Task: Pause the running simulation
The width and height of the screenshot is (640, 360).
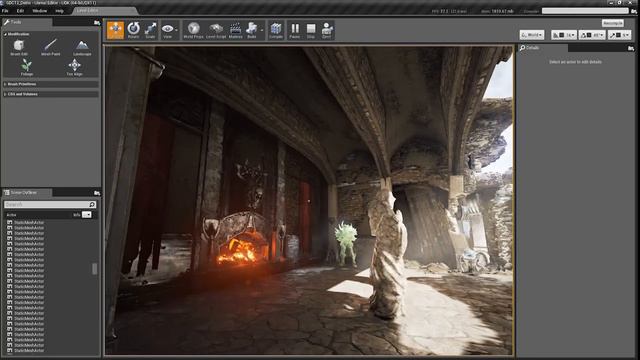Action: pos(295,30)
